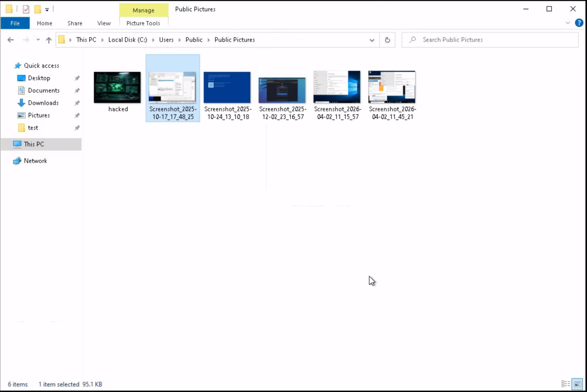The height and width of the screenshot is (392, 587).
Task: Click the Back navigation arrow
Action: [x=11, y=40]
